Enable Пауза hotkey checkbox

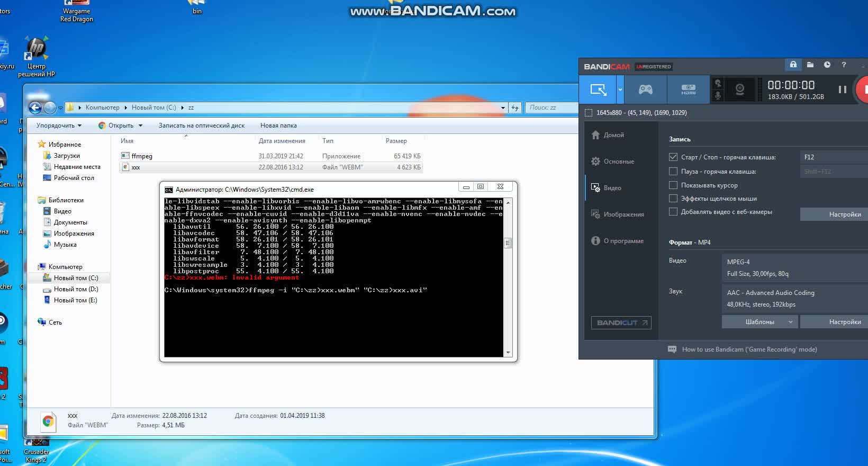tap(673, 172)
